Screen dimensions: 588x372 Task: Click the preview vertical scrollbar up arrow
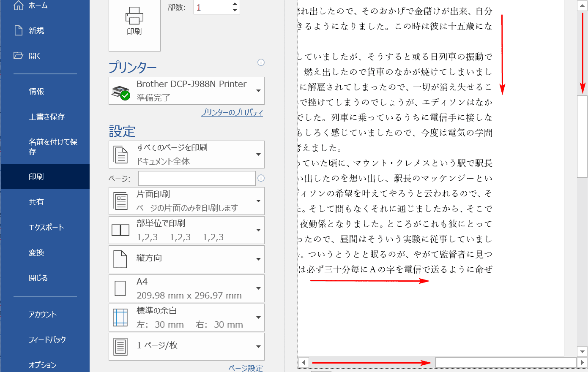point(583,6)
